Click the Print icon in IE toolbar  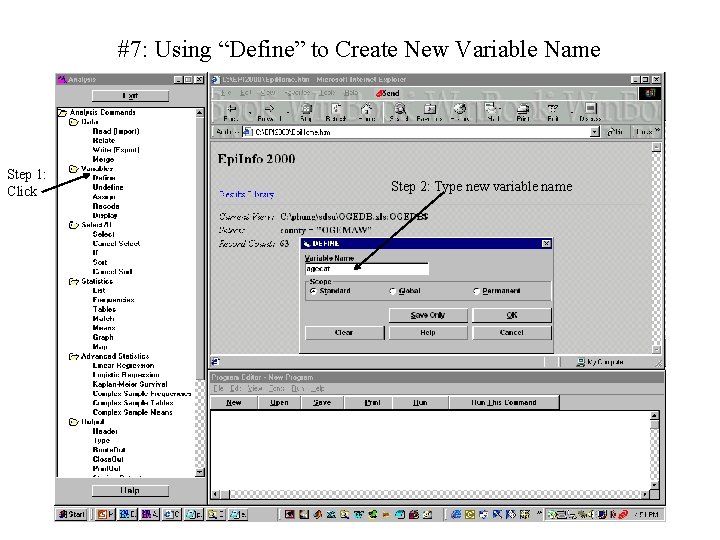click(x=523, y=112)
